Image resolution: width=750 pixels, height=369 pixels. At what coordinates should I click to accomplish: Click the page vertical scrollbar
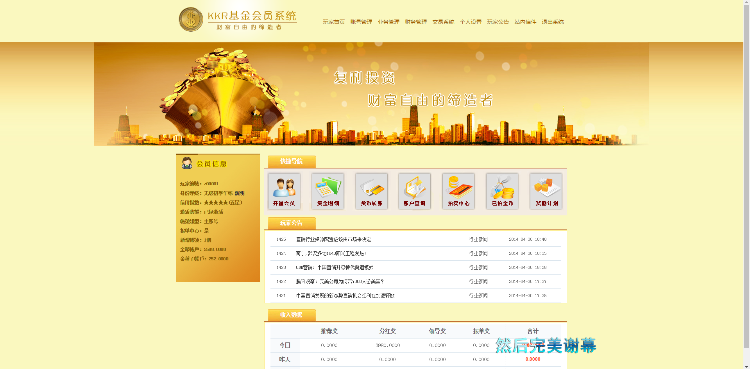[x=746, y=184]
